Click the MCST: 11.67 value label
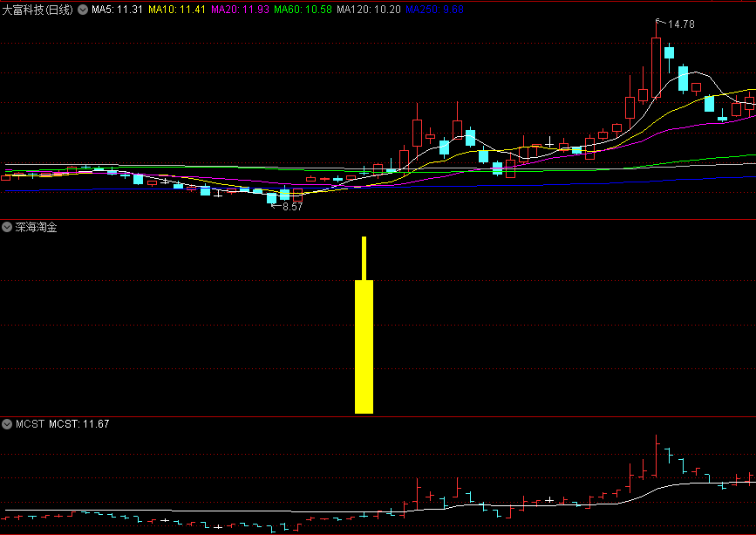Viewport: 756px width, 535px height. point(79,424)
